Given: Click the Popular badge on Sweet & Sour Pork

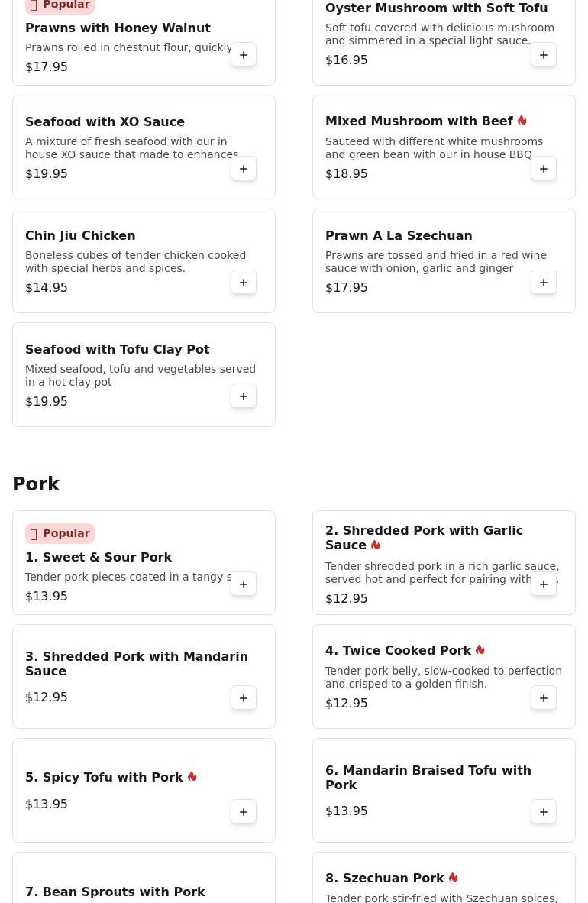Looking at the screenshot, I should [x=60, y=533].
